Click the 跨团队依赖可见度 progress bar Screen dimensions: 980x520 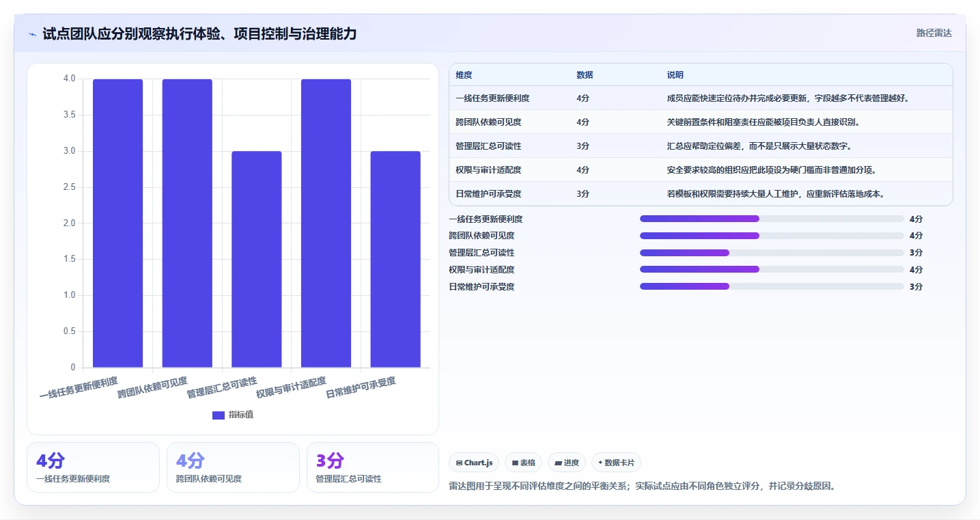(772, 236)
